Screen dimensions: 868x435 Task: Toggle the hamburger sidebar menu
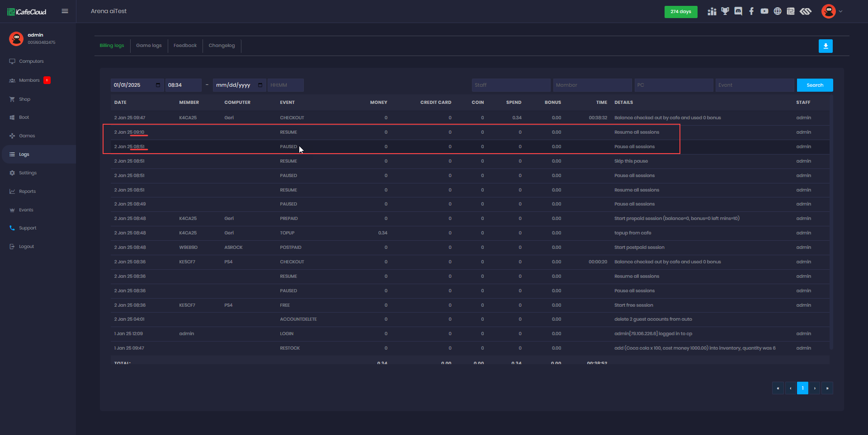coord(65,11)
